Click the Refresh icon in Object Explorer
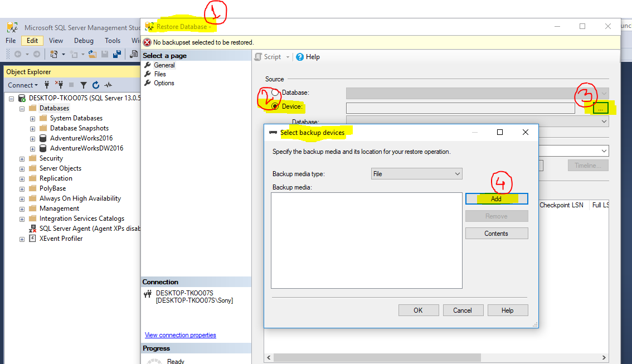632x364 pixels. pos(95,85)
